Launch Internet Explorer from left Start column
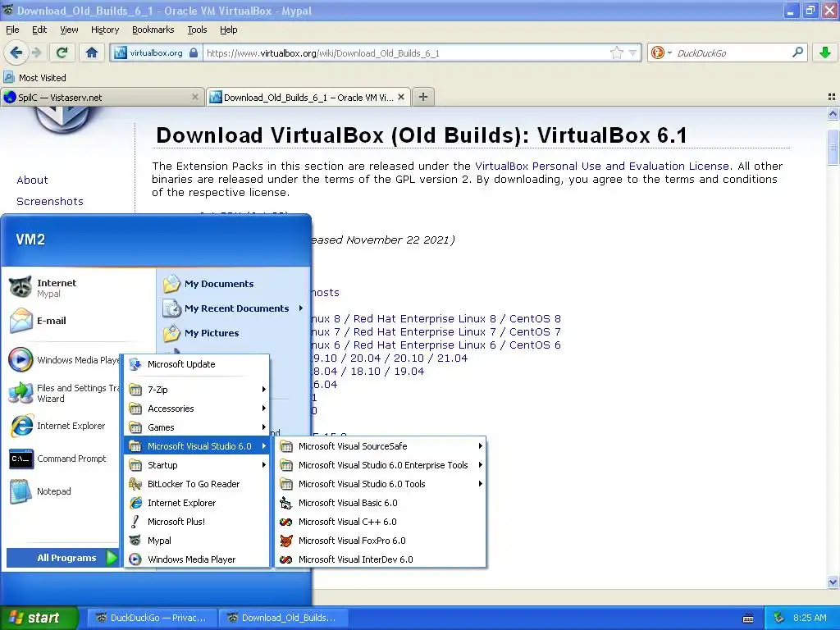 (63, 426)
